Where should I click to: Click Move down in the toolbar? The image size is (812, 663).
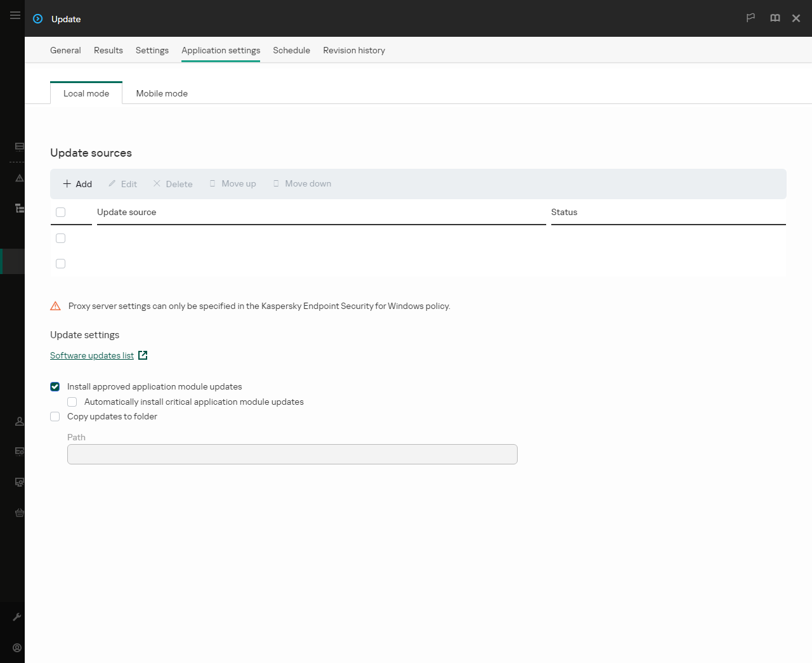(302, 184)
